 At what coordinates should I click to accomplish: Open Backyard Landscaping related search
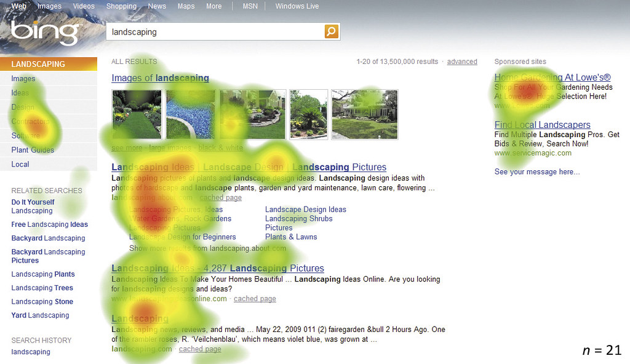tap(48, 238)
